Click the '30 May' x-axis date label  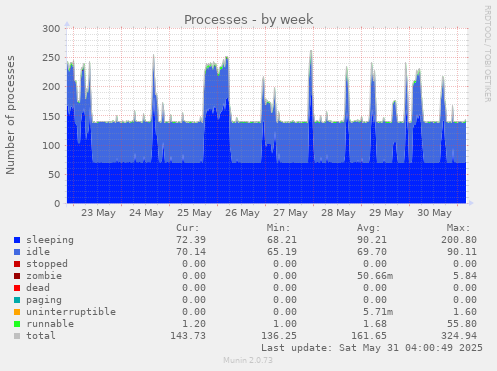coord(434,213)
